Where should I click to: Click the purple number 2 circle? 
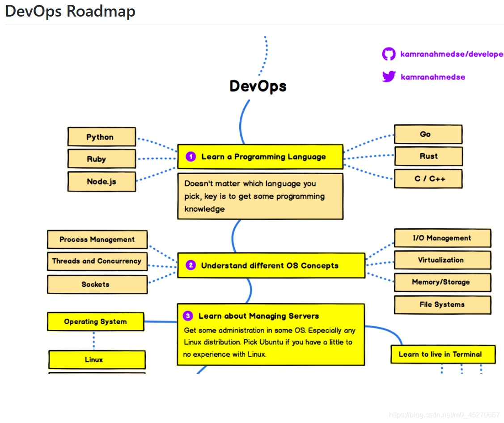(x=191, y=265)
